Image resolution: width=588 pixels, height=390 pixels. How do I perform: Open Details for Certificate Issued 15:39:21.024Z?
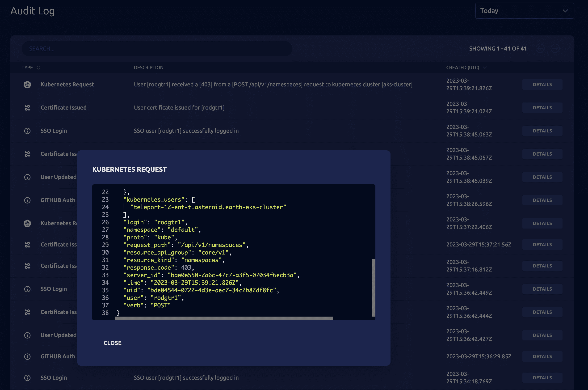point(542,108)
